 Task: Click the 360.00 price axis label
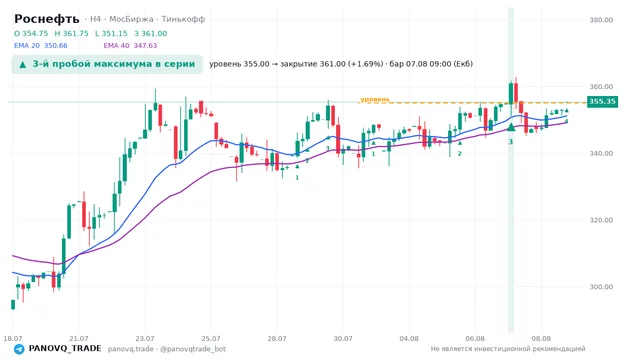pos(601,87)
